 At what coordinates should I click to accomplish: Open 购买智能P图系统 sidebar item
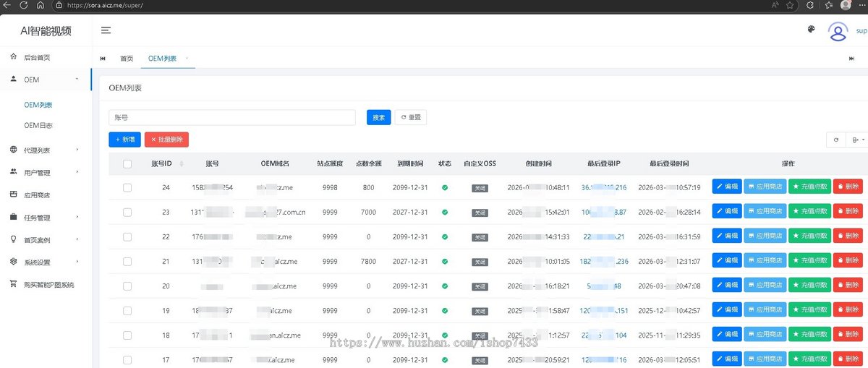click(46, 285)
